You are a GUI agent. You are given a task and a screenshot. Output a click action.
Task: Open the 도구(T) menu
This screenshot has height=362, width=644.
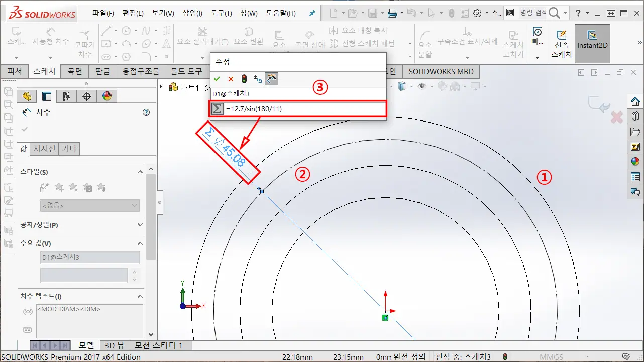point(221,13)
